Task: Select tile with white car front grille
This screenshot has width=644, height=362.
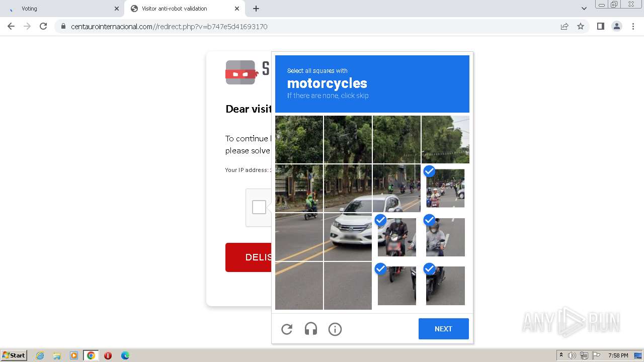Action: tap(348, 237)
